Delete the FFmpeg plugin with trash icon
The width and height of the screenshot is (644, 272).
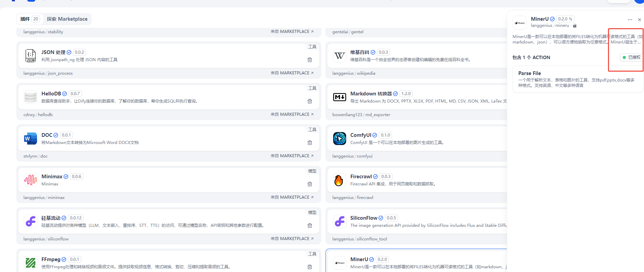click(310, 267)
